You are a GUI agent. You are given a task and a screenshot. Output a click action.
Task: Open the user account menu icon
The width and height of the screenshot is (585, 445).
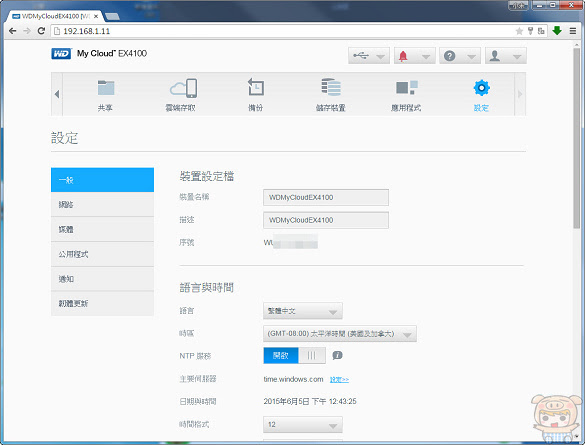(x=495, y=56)
